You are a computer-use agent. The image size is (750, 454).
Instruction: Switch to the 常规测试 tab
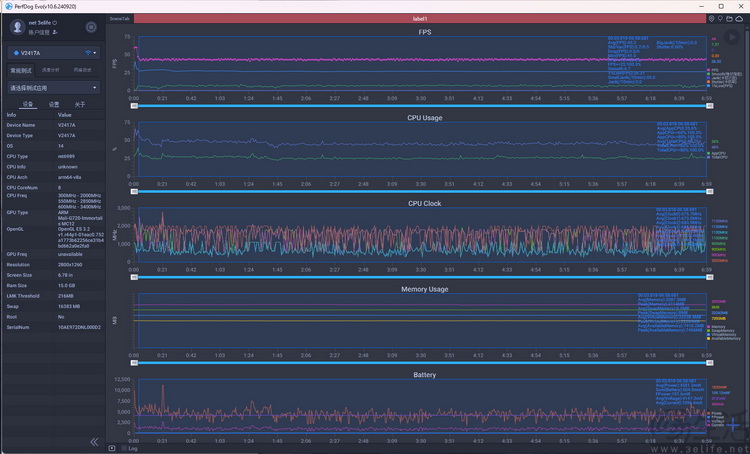tap(21, 70)
